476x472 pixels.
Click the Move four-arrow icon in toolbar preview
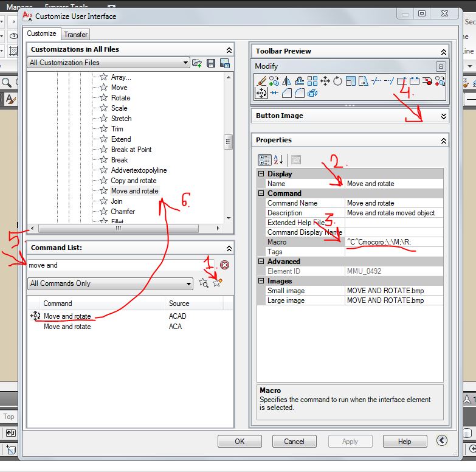(x=325, y=81)
